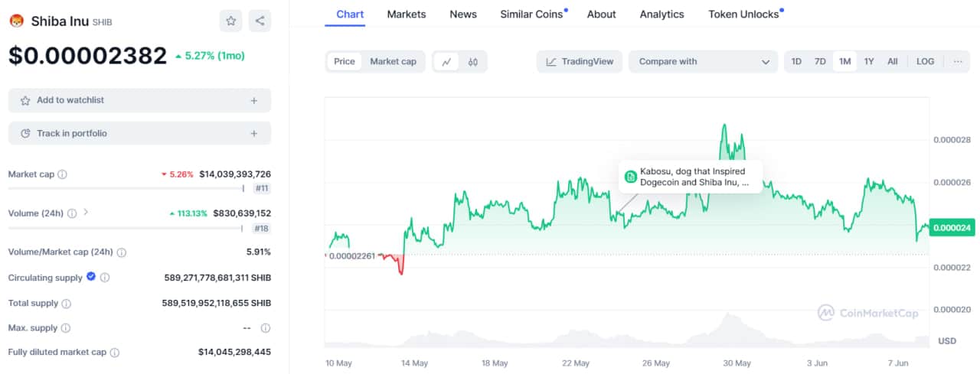Open the share icon button
Viewport: 980px width, 374px height.
click(260, 21)
